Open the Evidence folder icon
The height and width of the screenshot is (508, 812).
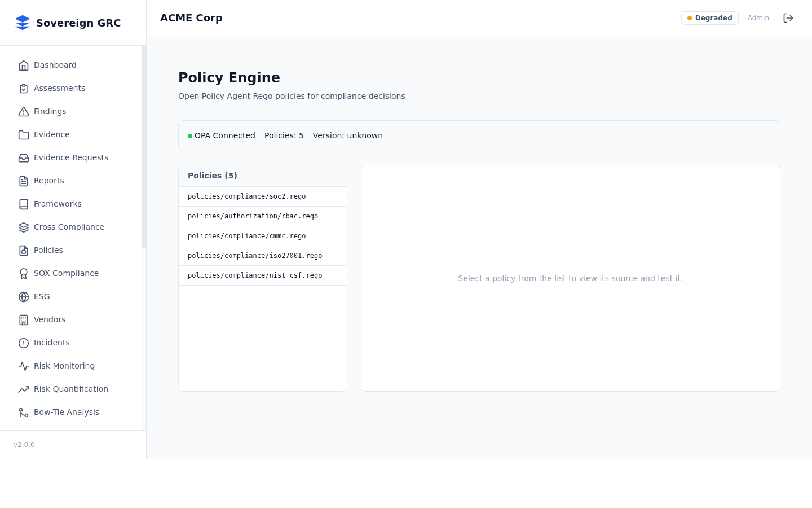24,134
